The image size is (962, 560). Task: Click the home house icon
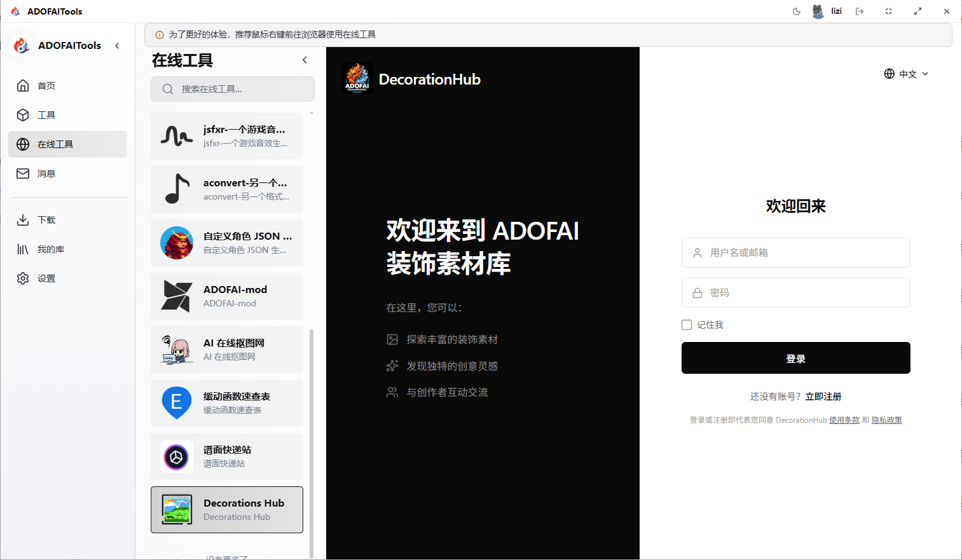(x=23, y=86)
